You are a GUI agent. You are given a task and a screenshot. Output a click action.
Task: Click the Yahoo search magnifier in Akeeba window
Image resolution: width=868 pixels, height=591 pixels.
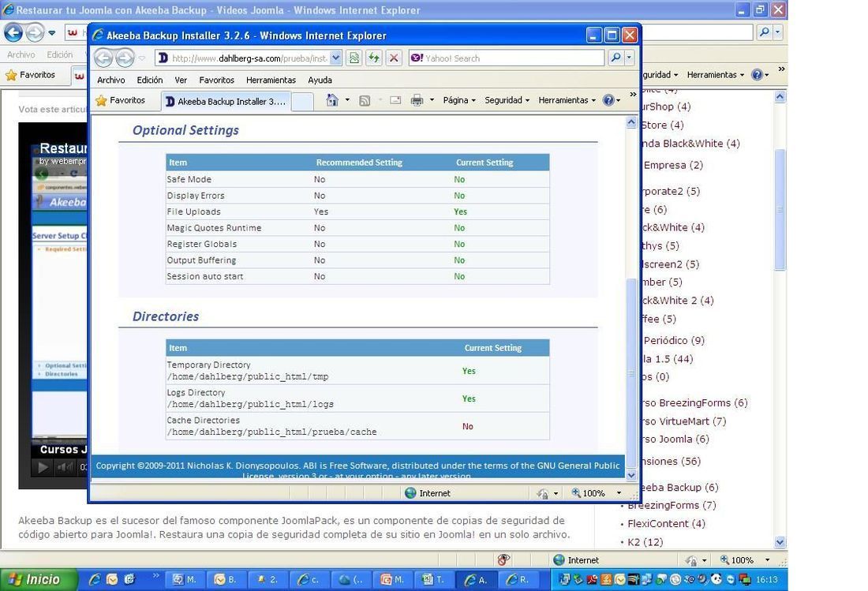pos(615,58)
